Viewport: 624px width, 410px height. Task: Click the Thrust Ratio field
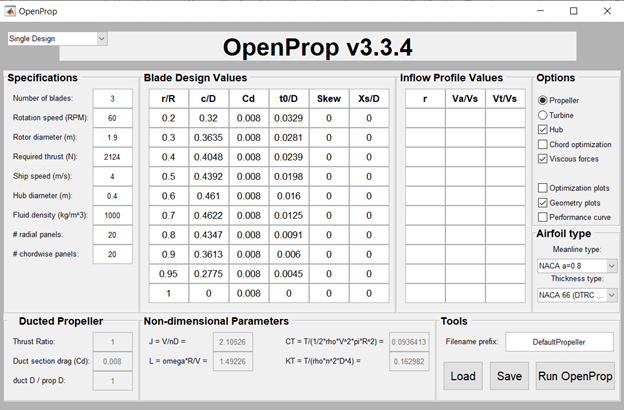click(x=113, y=342)
